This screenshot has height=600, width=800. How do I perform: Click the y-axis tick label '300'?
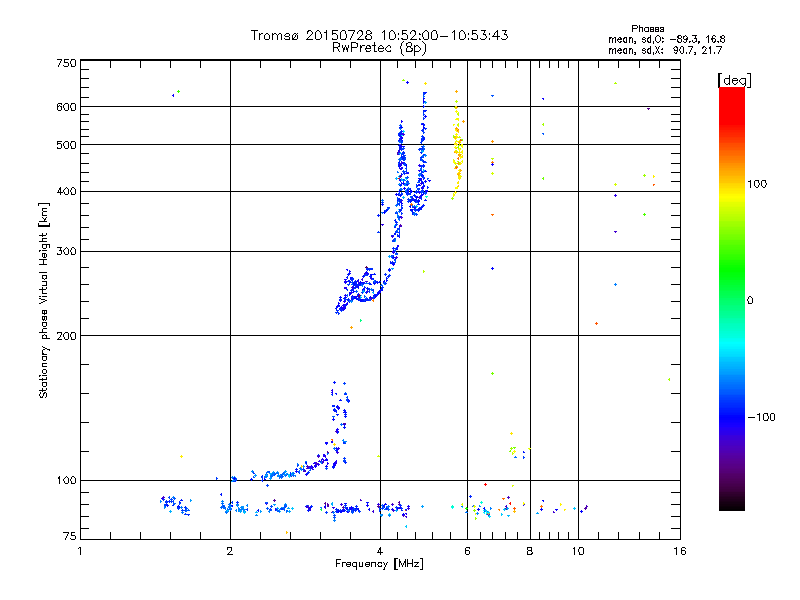tap(66, 252)
